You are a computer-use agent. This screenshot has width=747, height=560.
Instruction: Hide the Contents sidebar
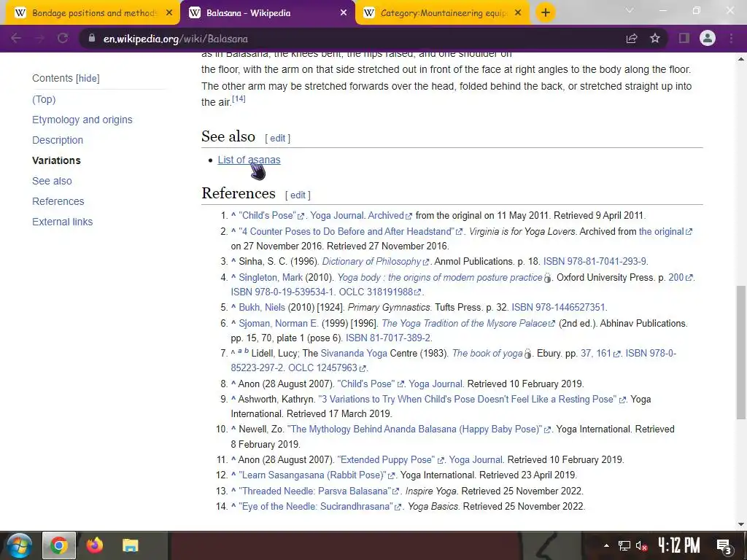tap(88, 78)
